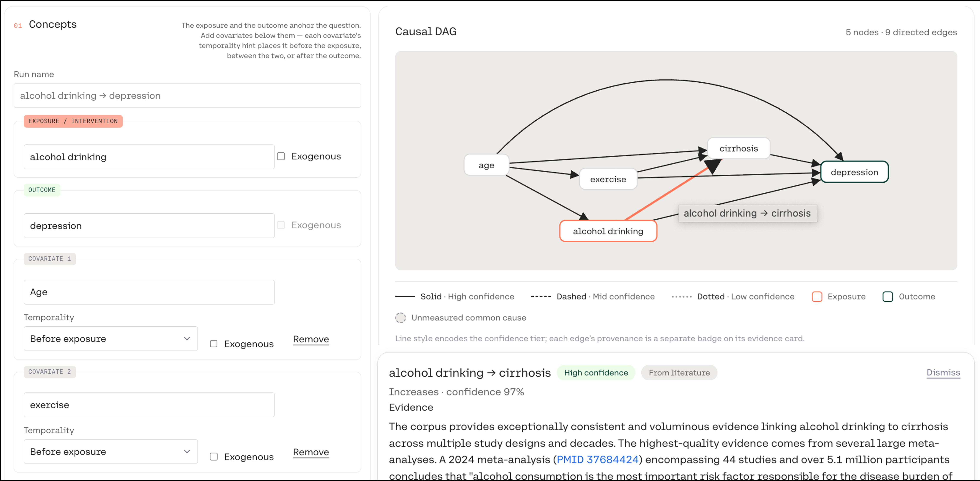The width and height of the screenshot is (980, 481).
Task: Click the dotted line legend icon
Action: click(681, 297)
